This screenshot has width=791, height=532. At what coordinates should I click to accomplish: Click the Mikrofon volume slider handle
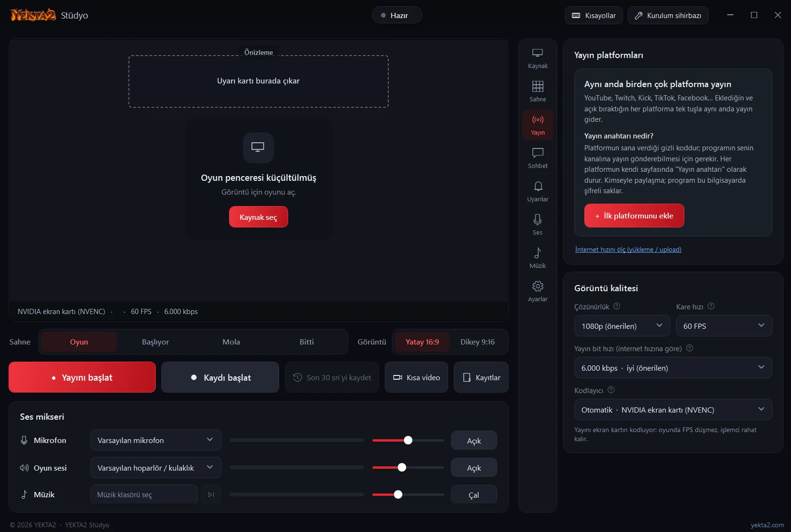(x=408, y=440)
